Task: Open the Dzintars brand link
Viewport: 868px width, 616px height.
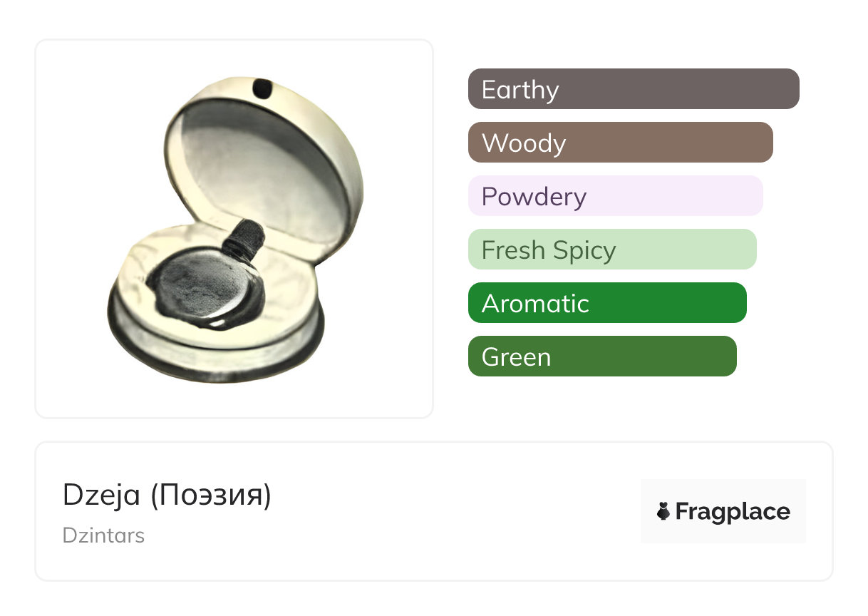Action: 103,535
